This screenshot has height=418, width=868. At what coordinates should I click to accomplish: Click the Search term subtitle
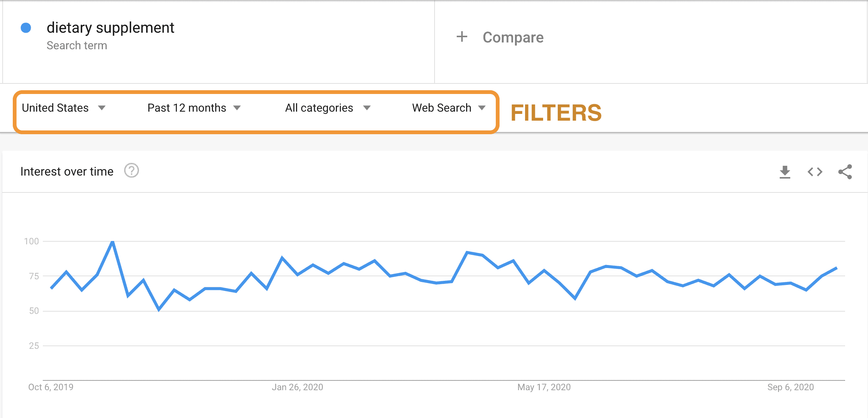(77, 45)
